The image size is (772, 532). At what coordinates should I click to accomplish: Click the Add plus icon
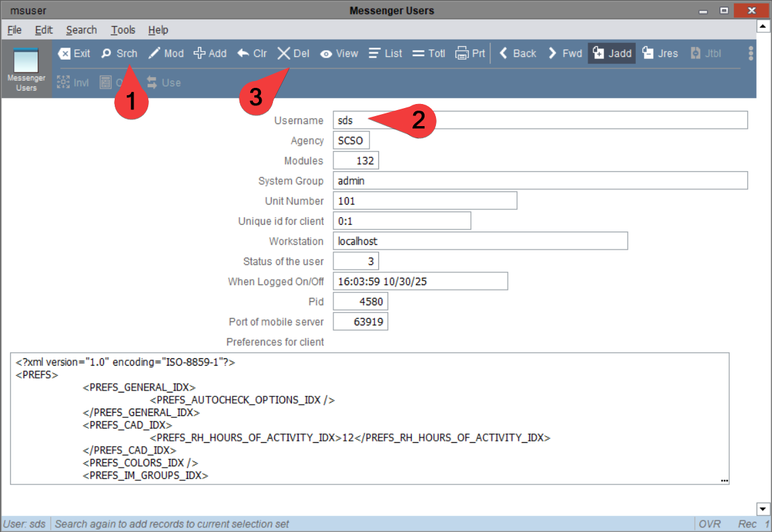199,53
